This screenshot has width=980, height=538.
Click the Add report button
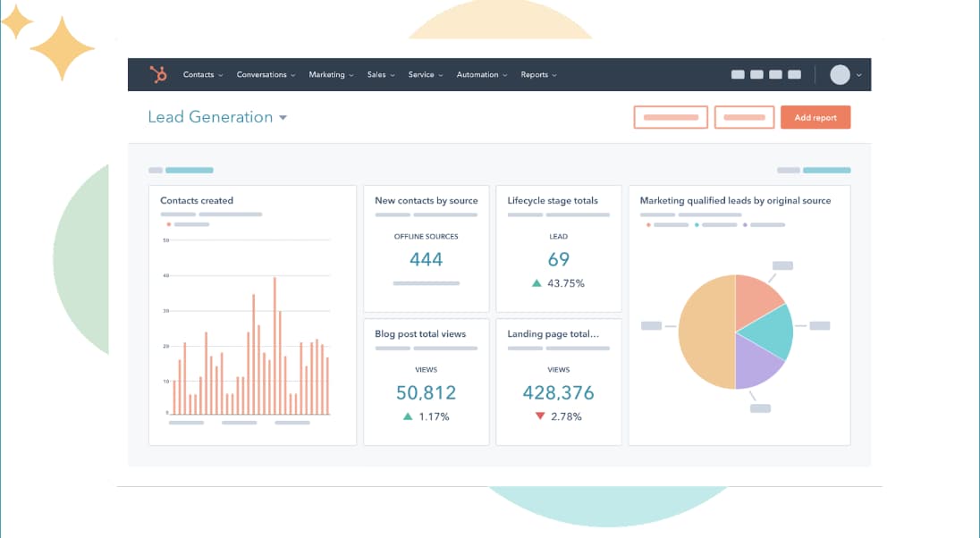[815, 117]
